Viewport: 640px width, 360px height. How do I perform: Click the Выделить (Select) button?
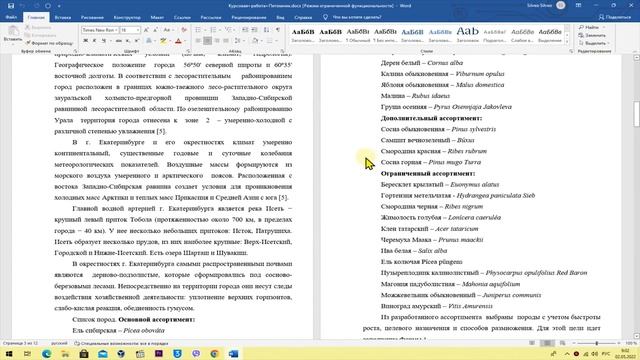[x=594, y=43]
